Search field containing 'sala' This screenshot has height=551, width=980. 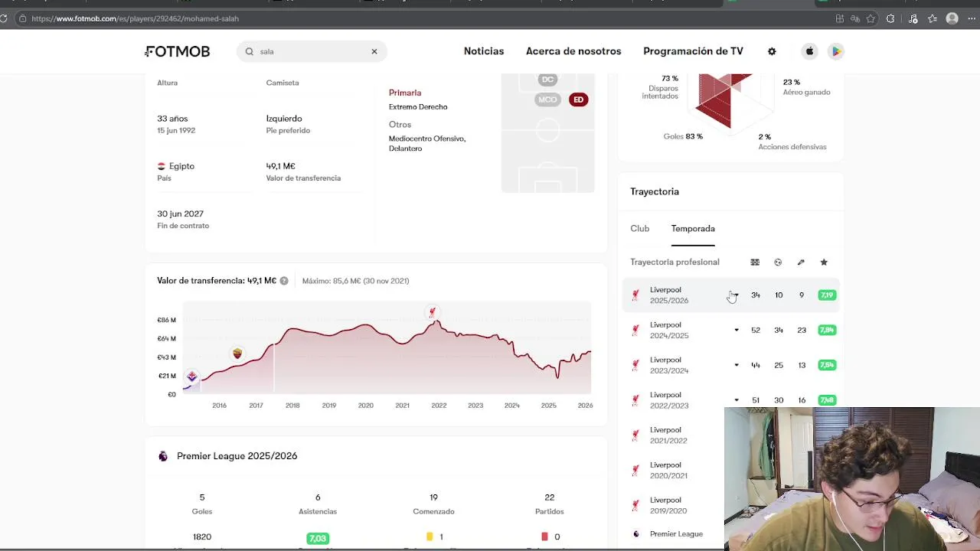pyautogui.click(x=312, y=51)
